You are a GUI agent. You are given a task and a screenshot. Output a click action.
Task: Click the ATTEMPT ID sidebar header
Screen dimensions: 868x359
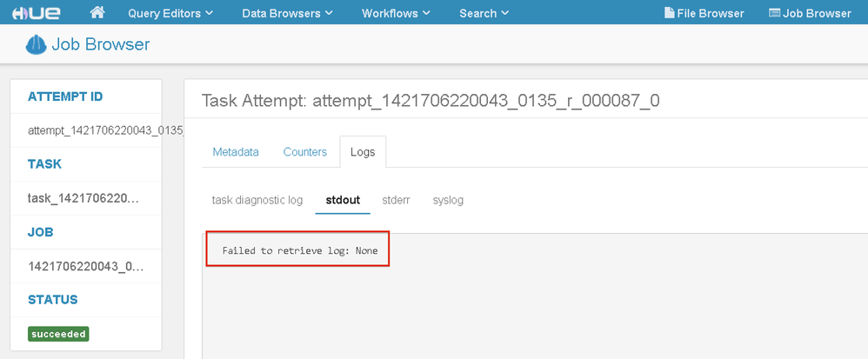65,96
